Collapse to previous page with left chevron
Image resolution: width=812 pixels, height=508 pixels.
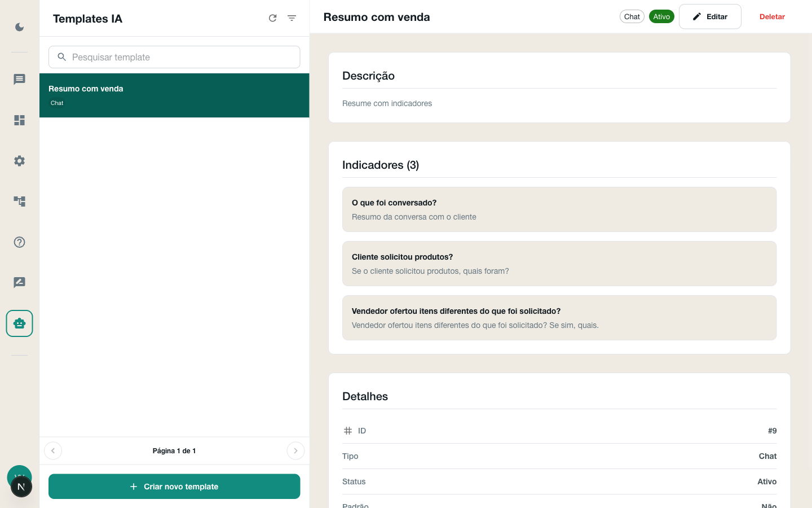53,450
